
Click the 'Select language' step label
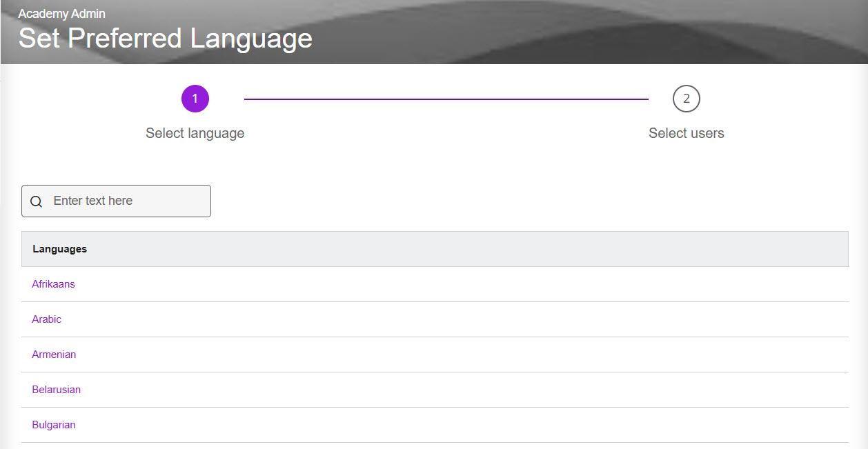[x=195, y=133]
